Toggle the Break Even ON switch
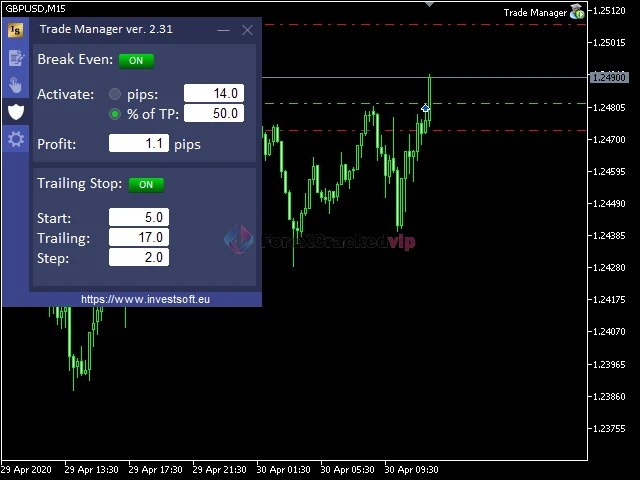 coord(136,60)
